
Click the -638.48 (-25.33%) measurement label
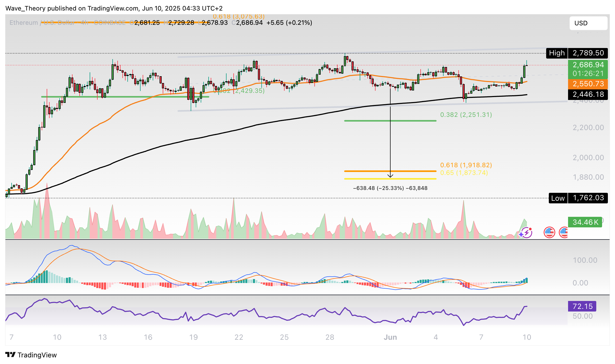tap(390, 188)
